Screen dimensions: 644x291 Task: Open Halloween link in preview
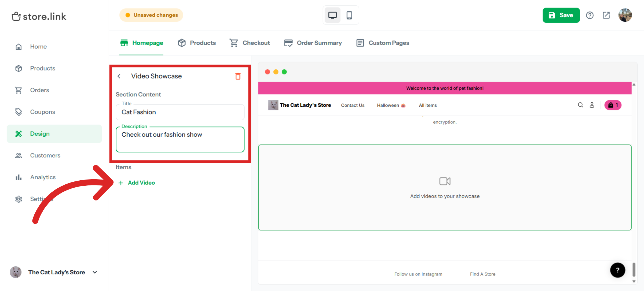pos(391,105)
